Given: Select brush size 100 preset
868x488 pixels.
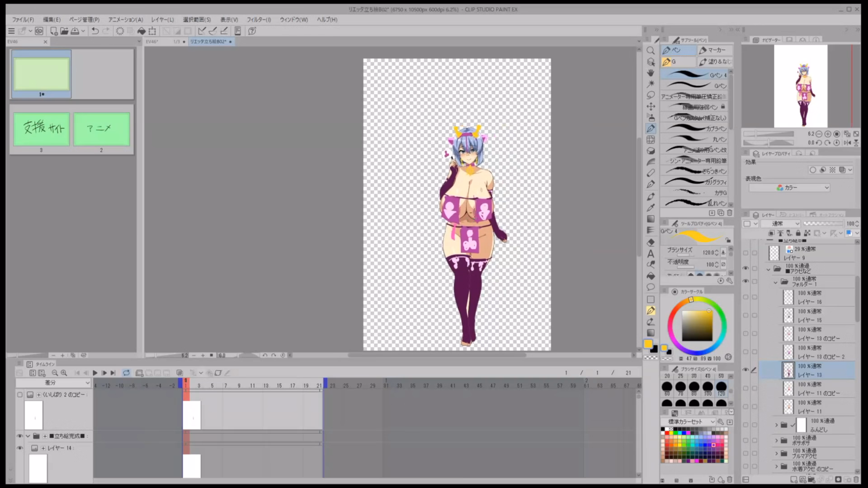Looking at the screenshot, I should tap(708, 389).
